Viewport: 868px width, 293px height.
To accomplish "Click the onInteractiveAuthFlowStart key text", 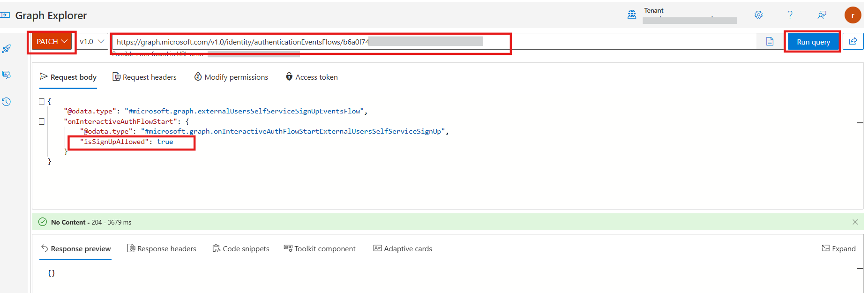I will click(x=120, y=121).
